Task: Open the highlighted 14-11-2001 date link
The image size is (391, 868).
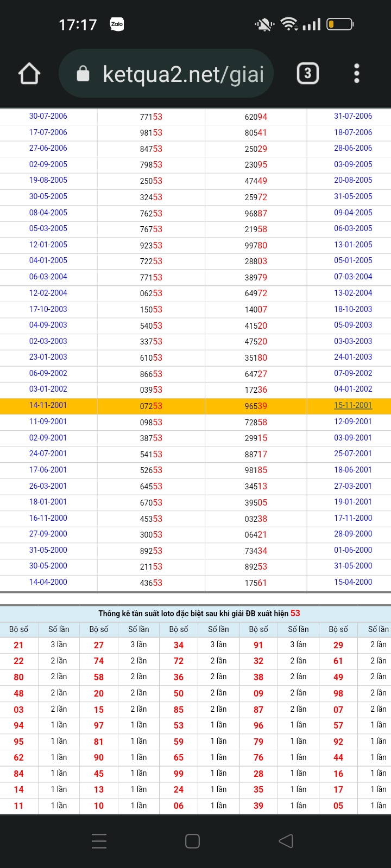Action: [48, 405]
